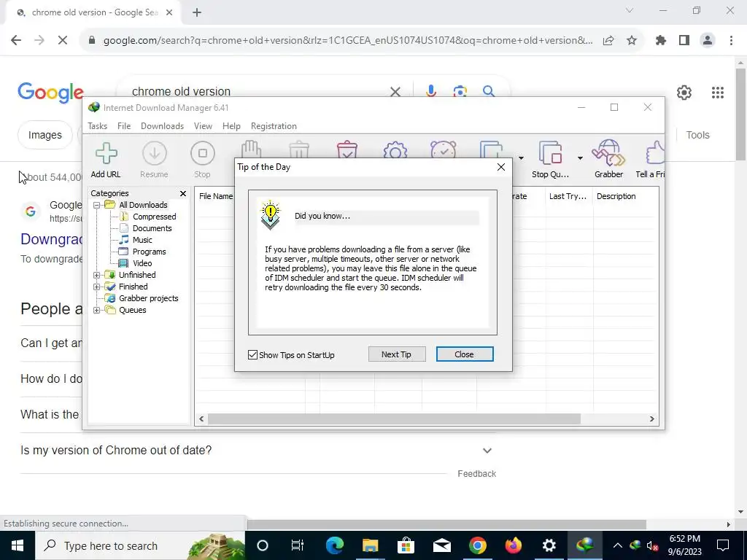Collapse the All Downloads tree node
This screenshot has width=747, height=560.
pos(97,205)
